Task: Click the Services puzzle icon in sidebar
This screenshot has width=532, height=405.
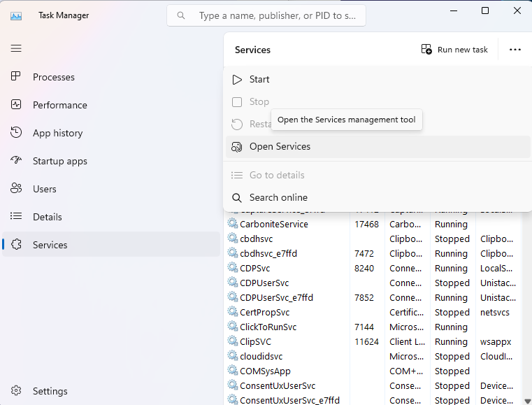Action: coord(16,245)
